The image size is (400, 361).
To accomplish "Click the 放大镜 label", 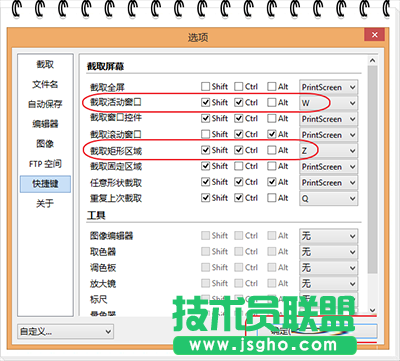I will pyautogui.click(x=103, y=284).
